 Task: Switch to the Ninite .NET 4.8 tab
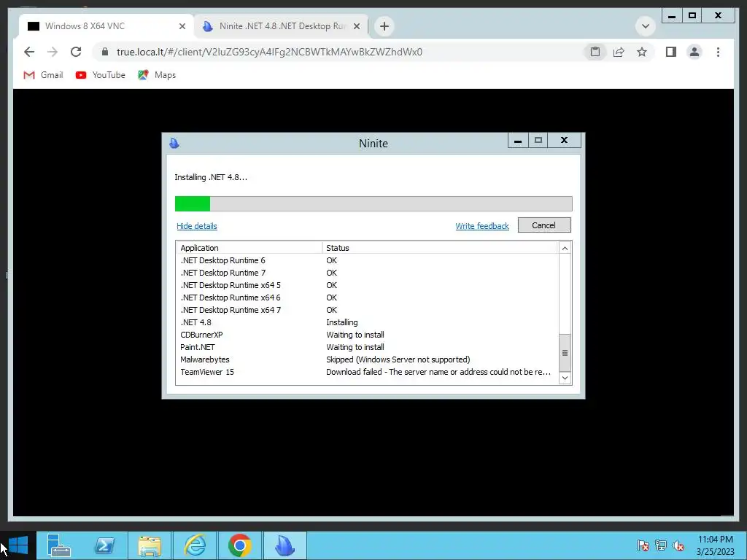click(x=281, y=26)
